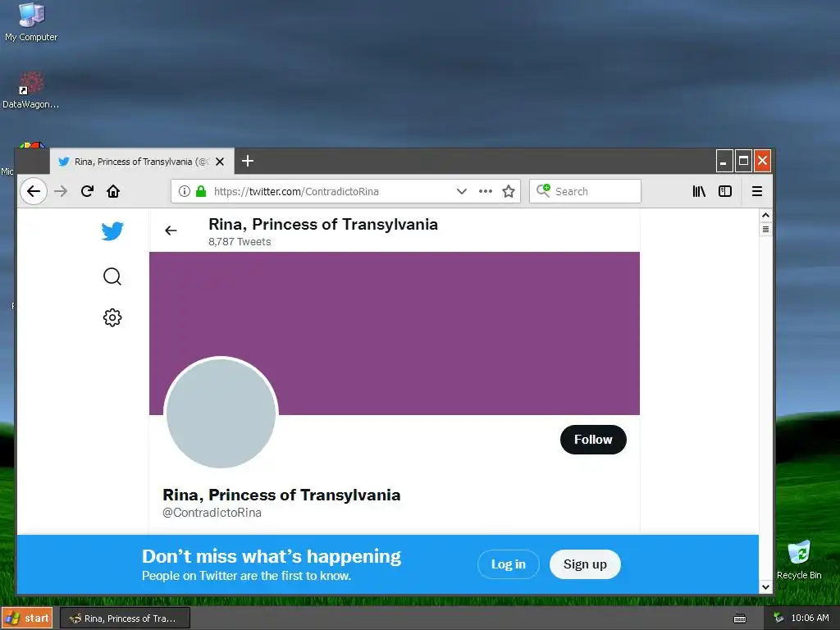This screenshot has width=840, height=630.
Task: Follow Rina, Princess of Transylvania
Action: [593, 440]
